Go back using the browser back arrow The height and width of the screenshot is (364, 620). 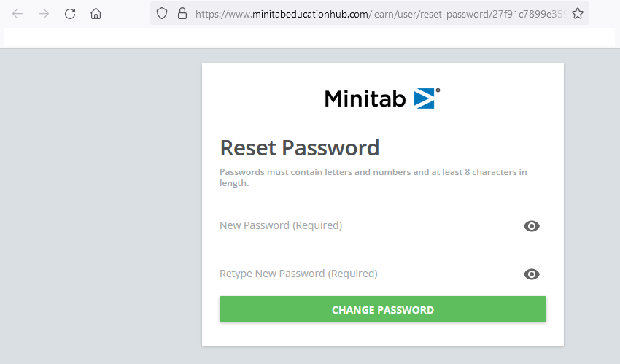(18, 14)
